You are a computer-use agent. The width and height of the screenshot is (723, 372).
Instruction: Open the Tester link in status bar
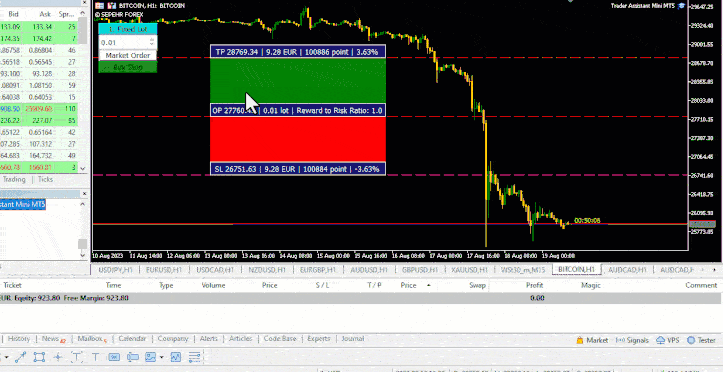pos(701,340)
